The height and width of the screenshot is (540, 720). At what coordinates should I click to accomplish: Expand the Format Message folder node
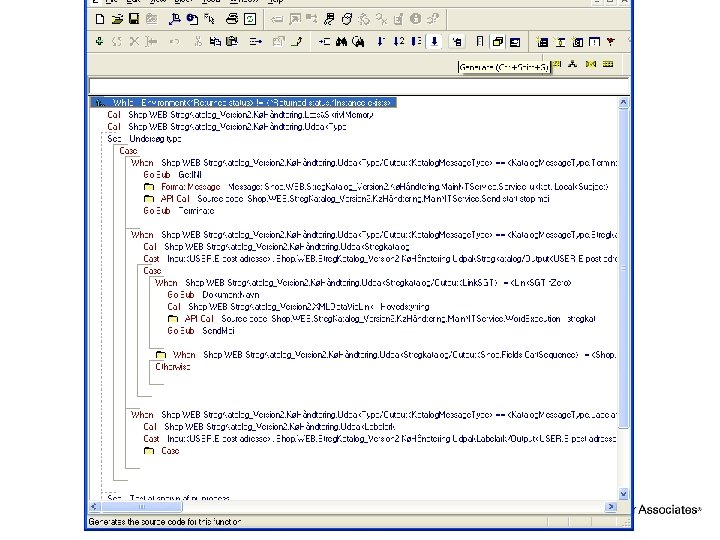point(149,187)
